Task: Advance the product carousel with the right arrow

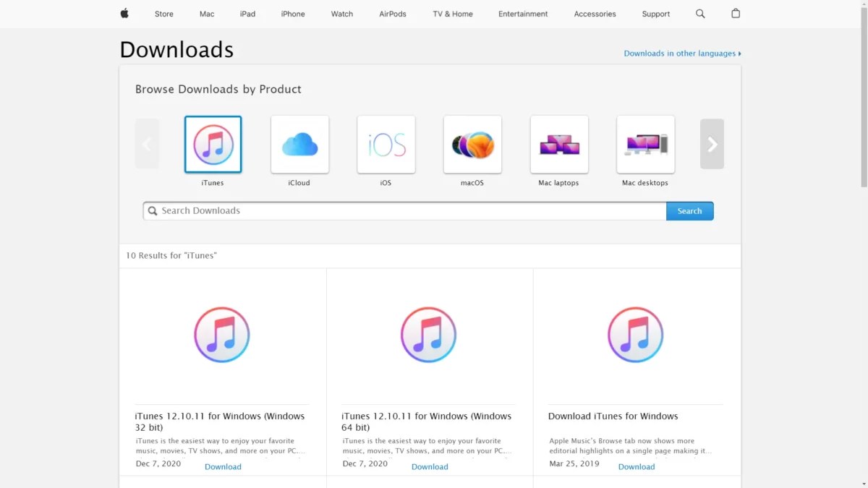Action: (x=712, y=144)
